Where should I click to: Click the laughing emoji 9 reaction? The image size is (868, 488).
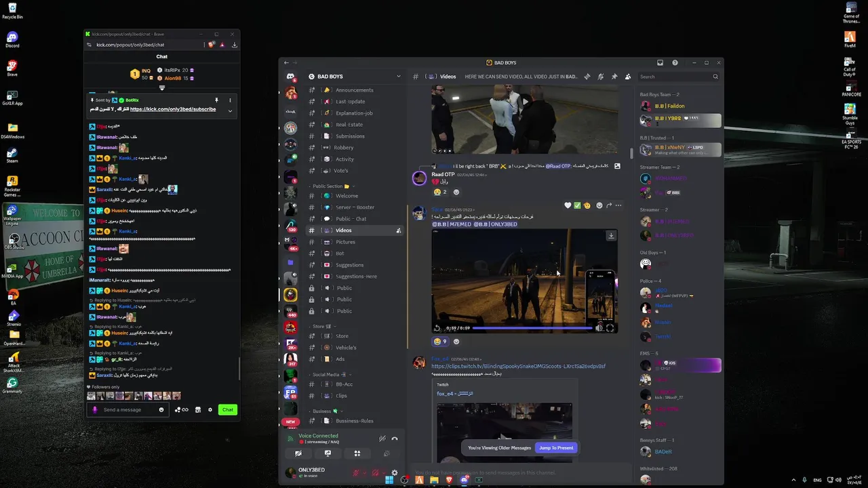point(440,342)
